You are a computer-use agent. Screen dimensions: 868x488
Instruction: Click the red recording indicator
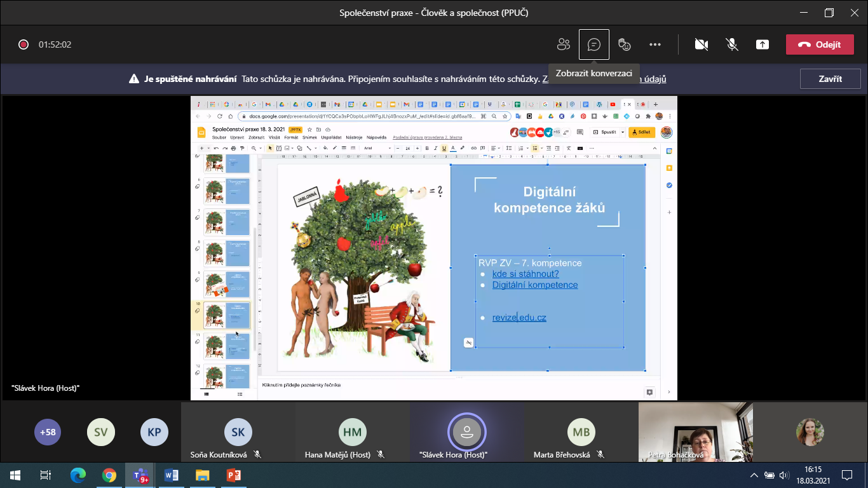[x=24, y=44]
